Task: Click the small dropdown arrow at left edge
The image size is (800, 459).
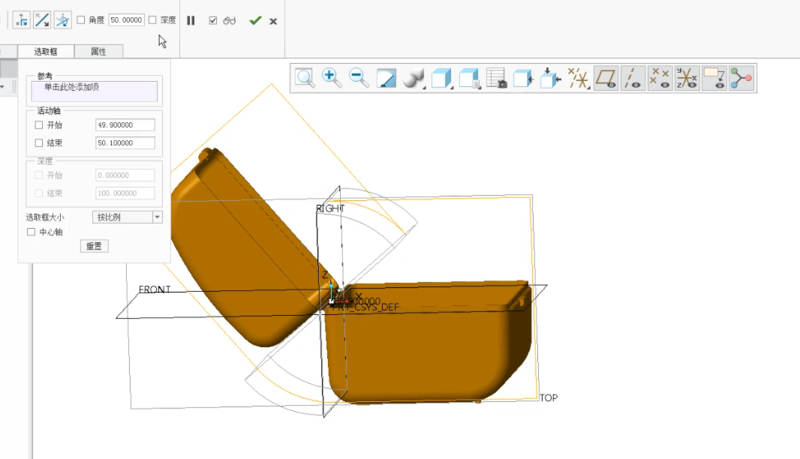Action: (x=3, y=87)
